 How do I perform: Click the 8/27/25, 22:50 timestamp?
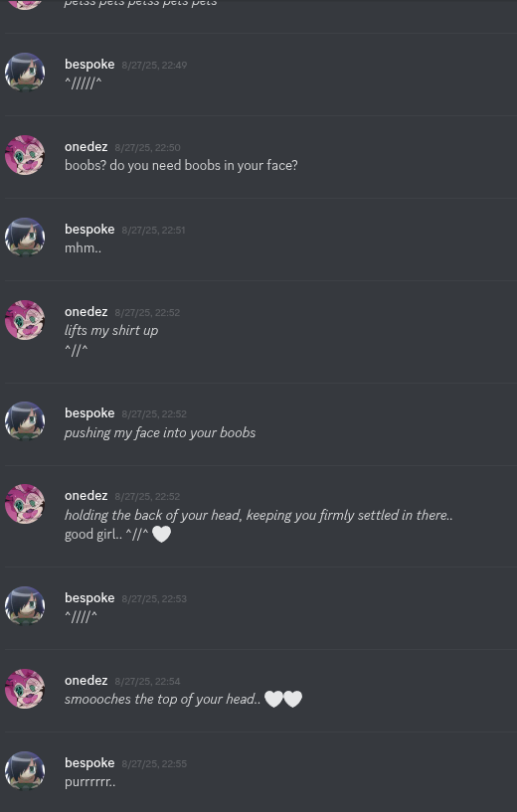[x=147, y=147]
